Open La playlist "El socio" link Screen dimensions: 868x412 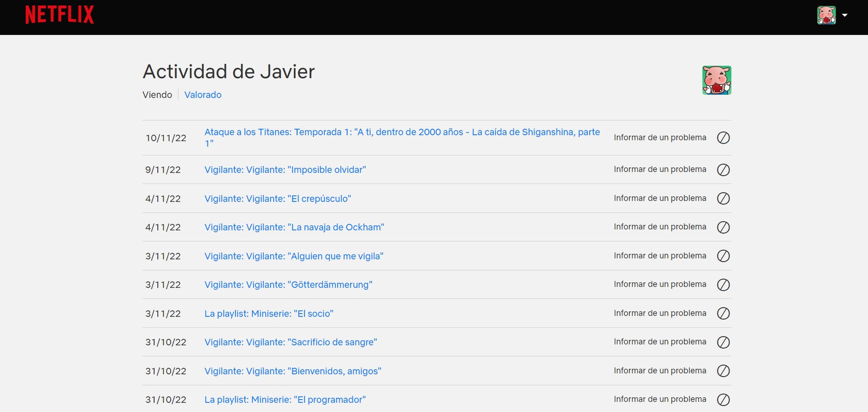point(269,314)
